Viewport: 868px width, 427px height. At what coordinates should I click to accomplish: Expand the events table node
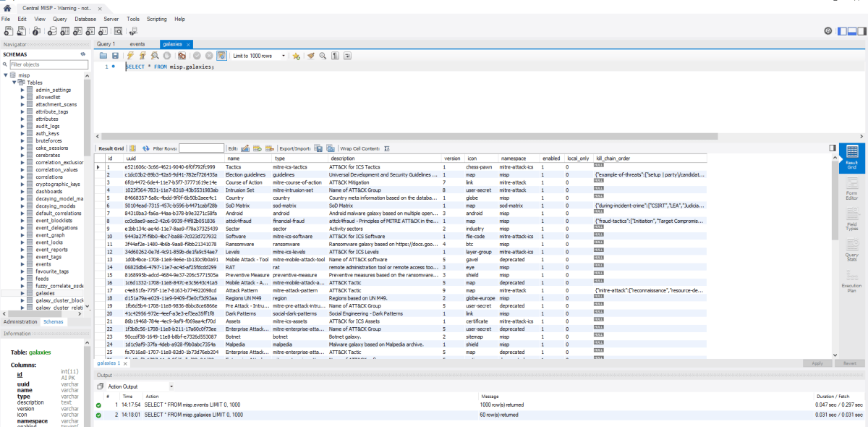(x=22, y=264)
